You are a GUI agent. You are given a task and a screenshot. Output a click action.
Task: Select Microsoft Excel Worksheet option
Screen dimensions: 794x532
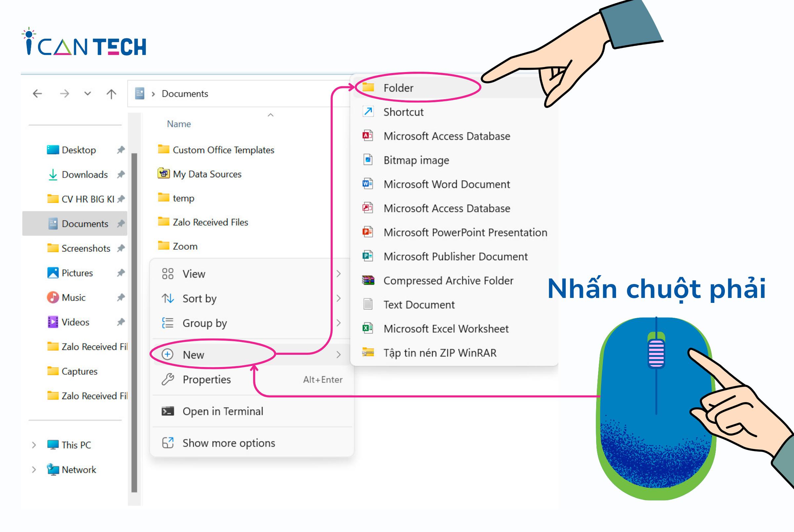[445, 329]
